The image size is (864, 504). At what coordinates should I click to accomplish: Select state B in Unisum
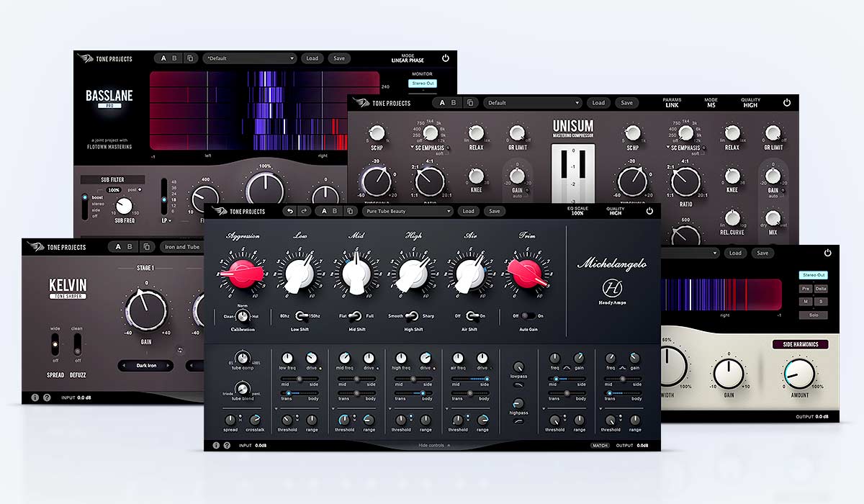(x=454, y=103)
